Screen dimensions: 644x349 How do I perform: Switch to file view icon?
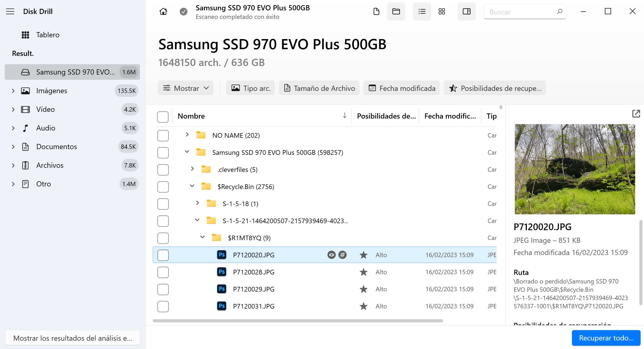coord(376,11)
